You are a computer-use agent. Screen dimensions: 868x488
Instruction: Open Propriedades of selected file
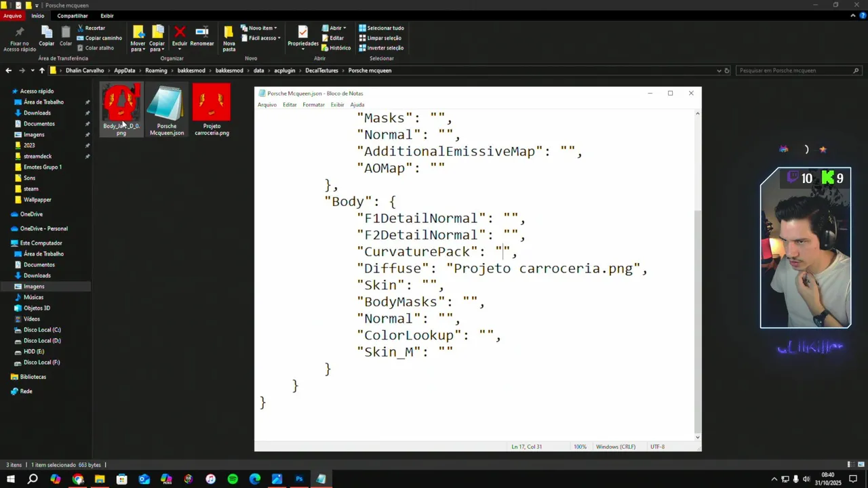pos(303,37)
